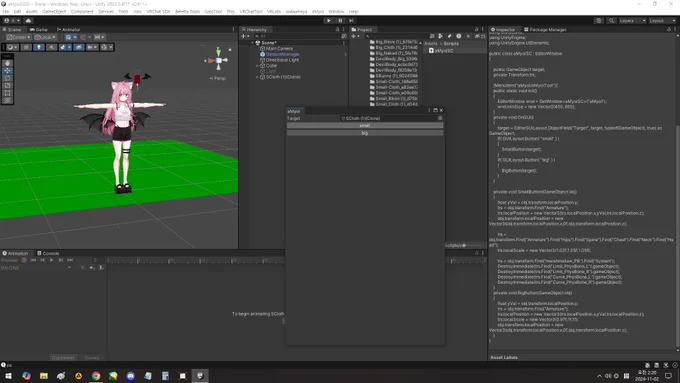Screen dimensions: 680x383
Task: Open the cloud services icon
Action: click(x=29, y=20)
